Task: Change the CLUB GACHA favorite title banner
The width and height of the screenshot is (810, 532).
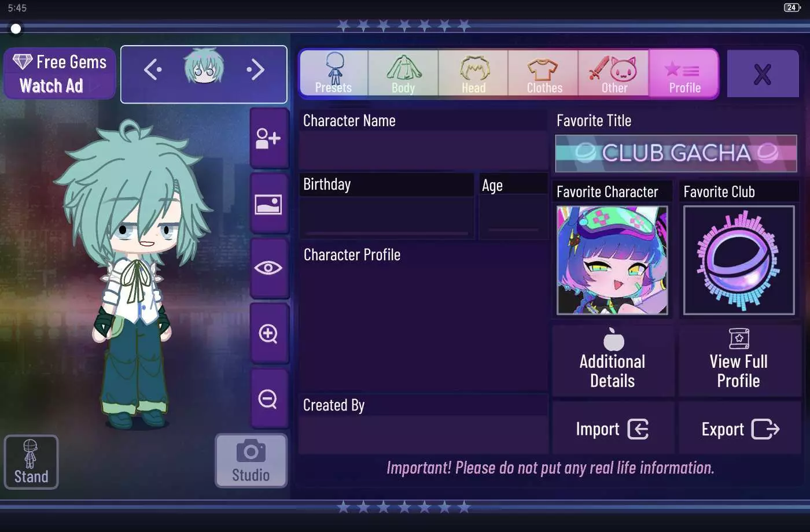Action: pos(676,153)
